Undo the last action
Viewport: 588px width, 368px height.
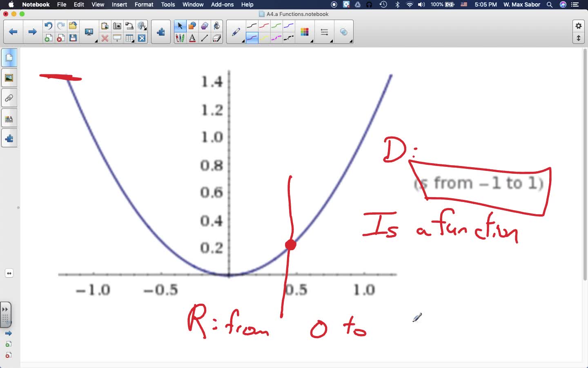point(48,26)
